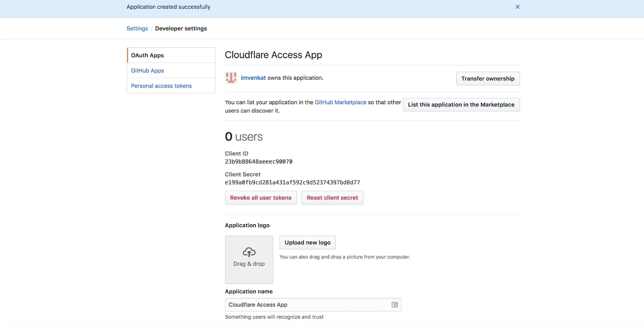
Task: Click the Drag & drop logo area
Action: click(x=249, y=260)
